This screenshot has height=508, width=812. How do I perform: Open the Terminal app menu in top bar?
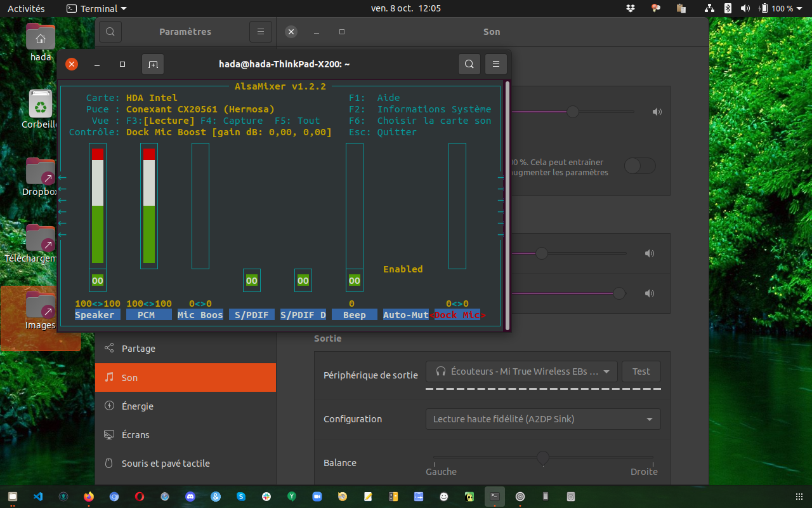point(96,8)
